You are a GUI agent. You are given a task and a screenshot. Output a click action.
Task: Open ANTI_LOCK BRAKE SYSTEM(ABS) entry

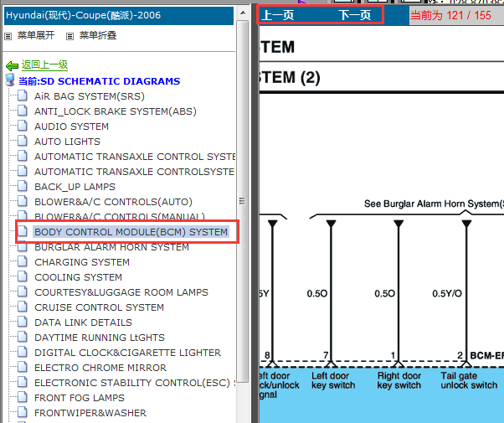[x=116, y=111]
